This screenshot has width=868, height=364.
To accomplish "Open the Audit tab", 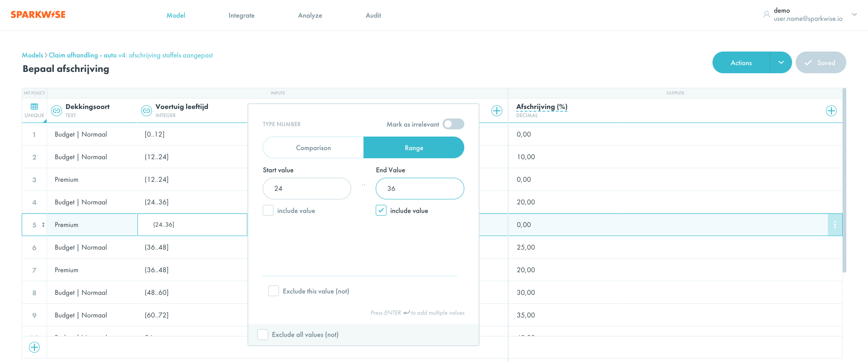I will [373, 15].
